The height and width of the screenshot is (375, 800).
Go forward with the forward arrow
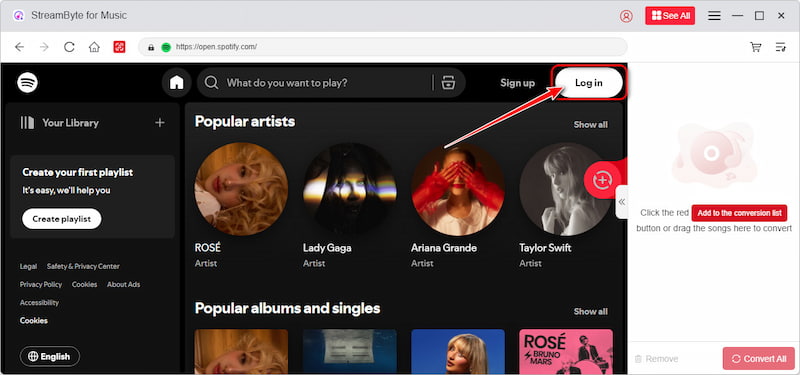coord(44,47)
